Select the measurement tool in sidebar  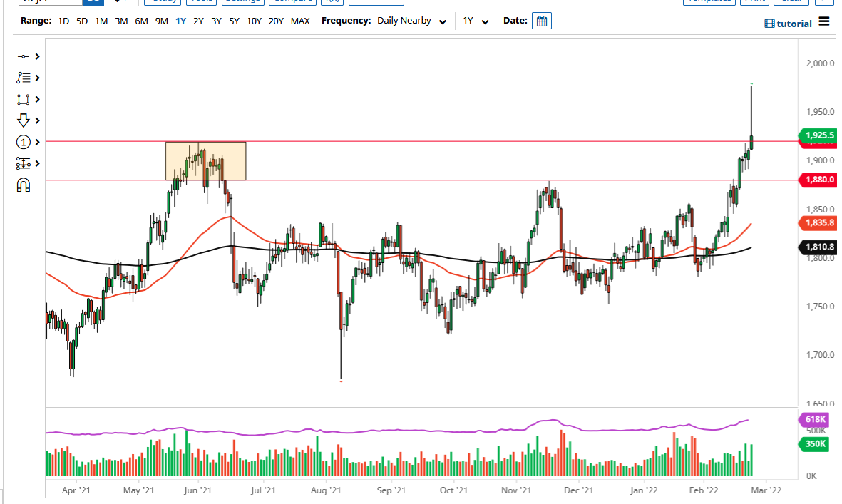point(24,163)
